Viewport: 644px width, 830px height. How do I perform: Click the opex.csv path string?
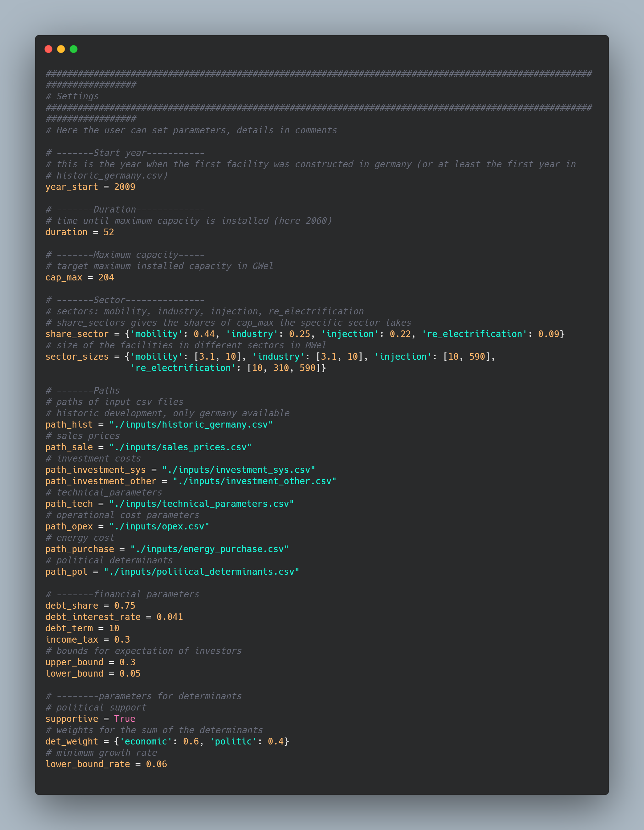pyautogui.click(x=159, y=526)
